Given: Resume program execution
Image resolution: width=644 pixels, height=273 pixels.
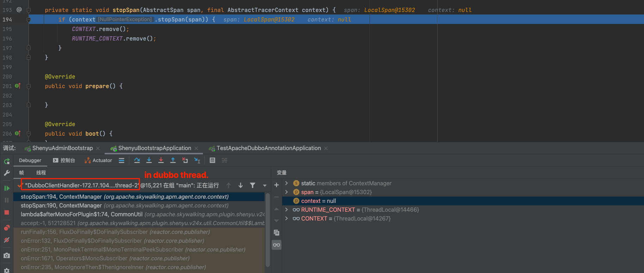Looking at the screenshot, I should coord(7,188).
